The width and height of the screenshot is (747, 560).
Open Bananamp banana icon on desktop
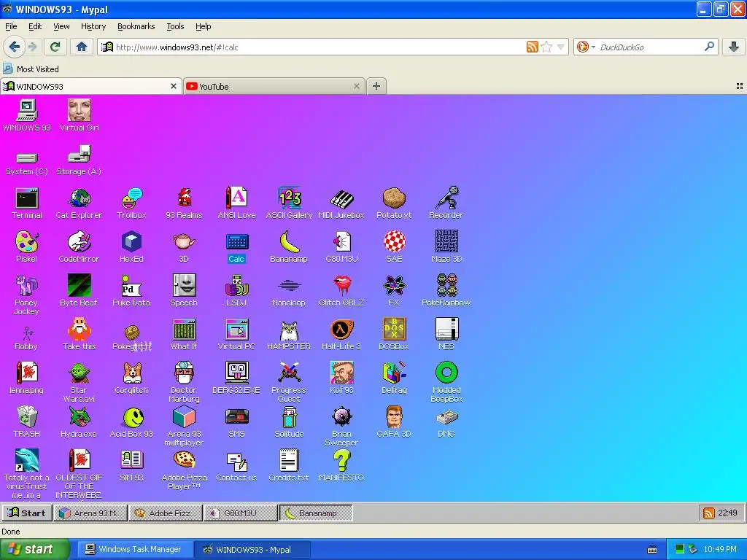point(289,246)
